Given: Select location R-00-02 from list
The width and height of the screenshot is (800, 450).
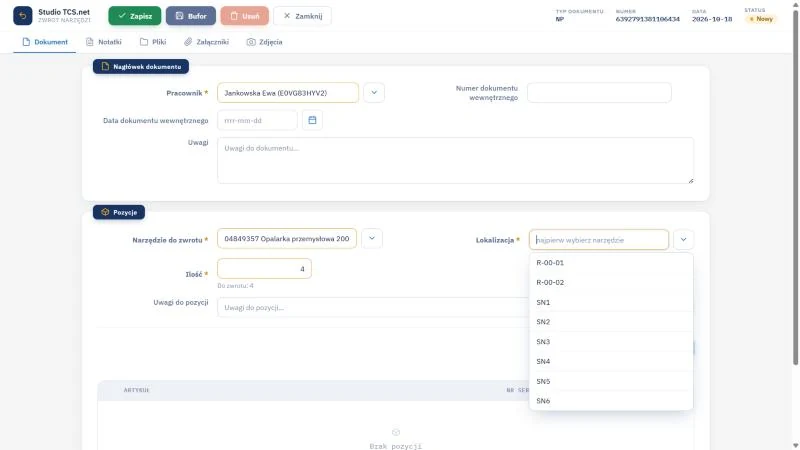Looking at the screenshot, I should tap(611, 283).
